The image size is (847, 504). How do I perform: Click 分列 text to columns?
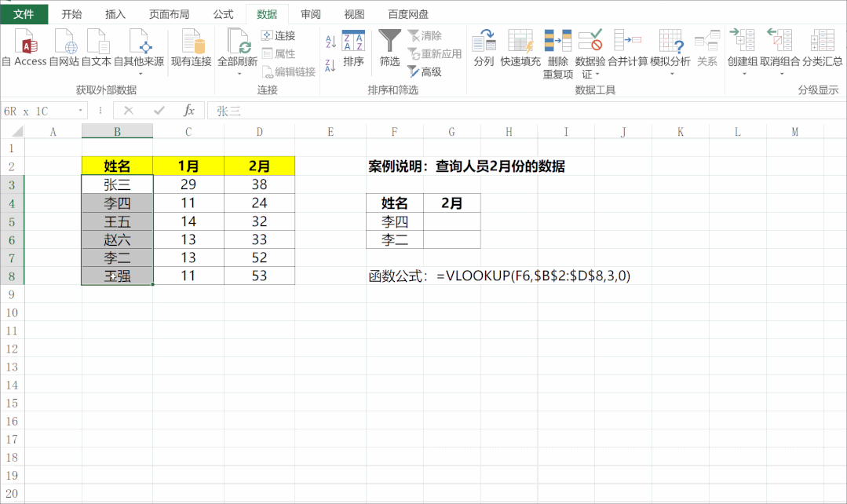[484, 48]
